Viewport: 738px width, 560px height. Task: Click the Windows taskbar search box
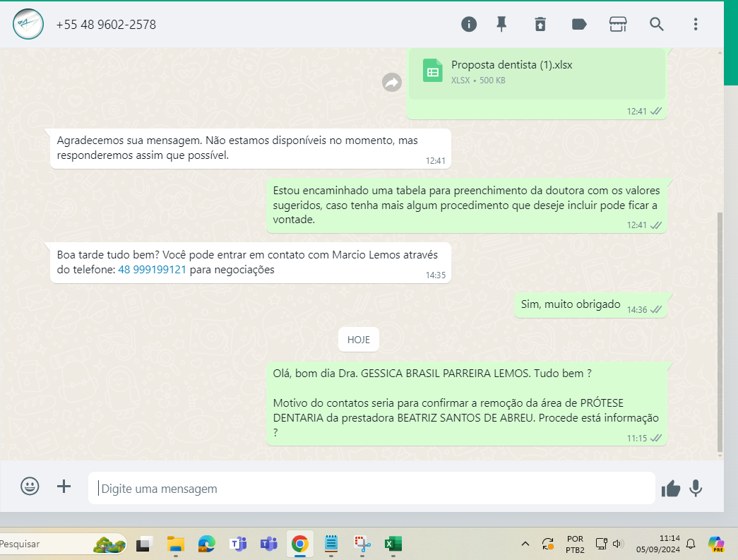62,544
